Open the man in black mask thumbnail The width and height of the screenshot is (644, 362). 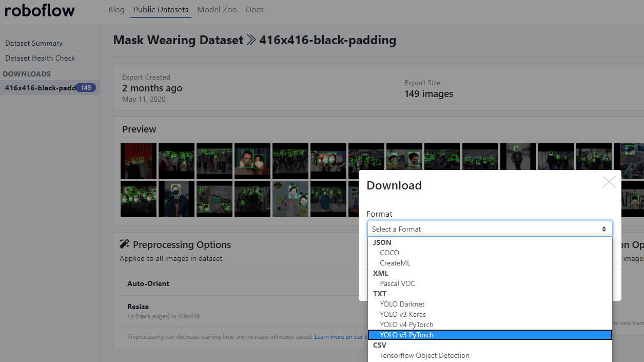point(177,199)
